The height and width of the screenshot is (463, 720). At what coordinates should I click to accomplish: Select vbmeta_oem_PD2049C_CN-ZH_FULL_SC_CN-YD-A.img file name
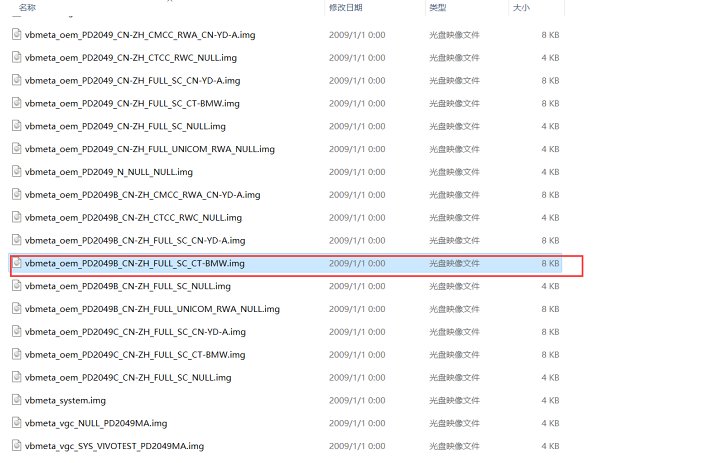[x=135, y=332]
